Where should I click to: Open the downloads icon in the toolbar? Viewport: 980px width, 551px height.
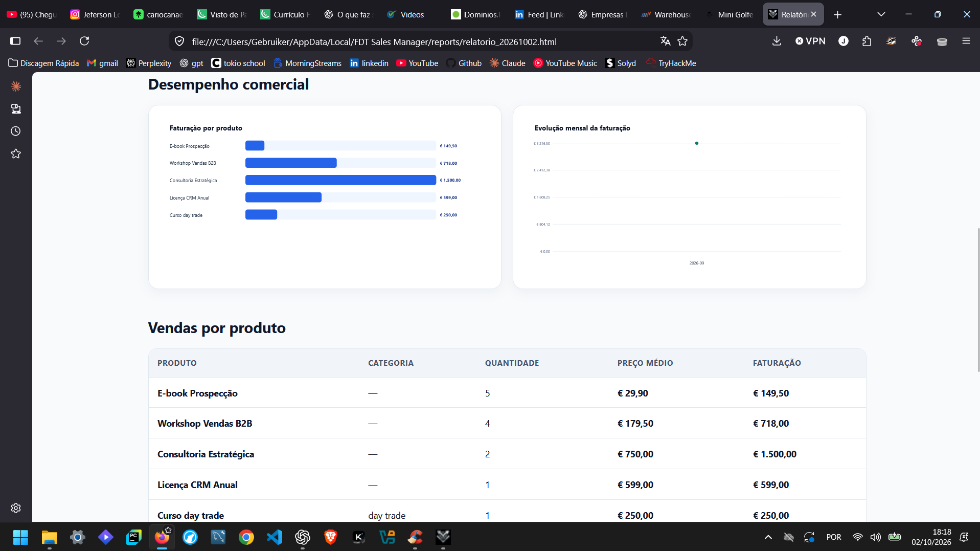pos(777,41)
